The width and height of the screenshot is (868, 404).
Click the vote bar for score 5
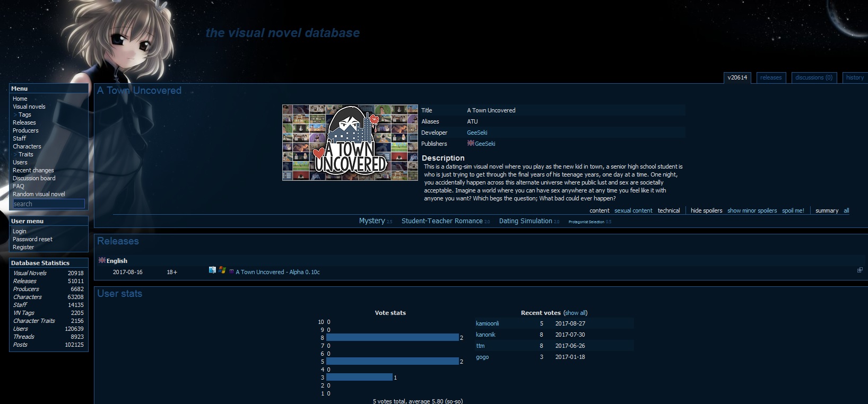[393, 361]
